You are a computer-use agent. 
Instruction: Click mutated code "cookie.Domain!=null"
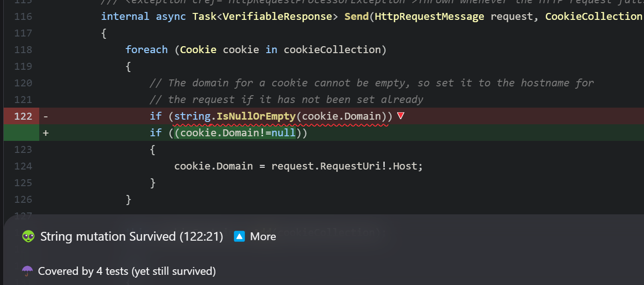click(x=235, y=133)
